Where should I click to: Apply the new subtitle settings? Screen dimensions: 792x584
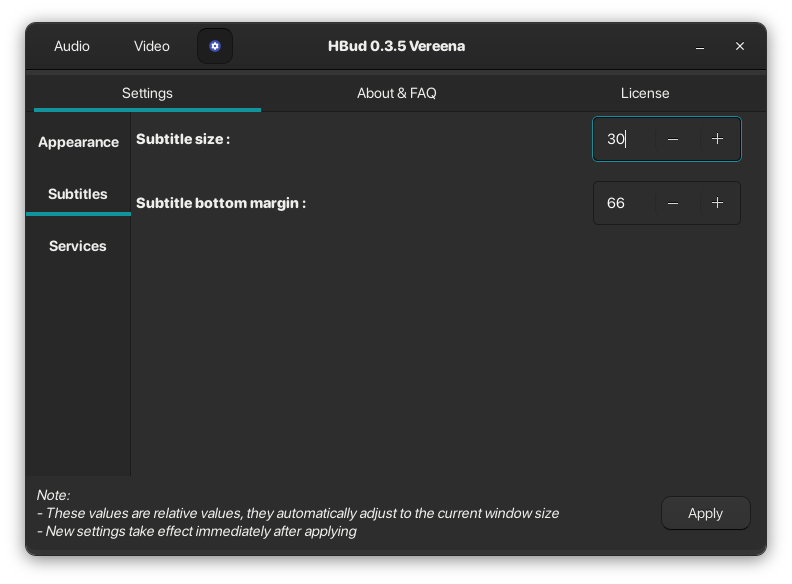[x=706, y=513]
